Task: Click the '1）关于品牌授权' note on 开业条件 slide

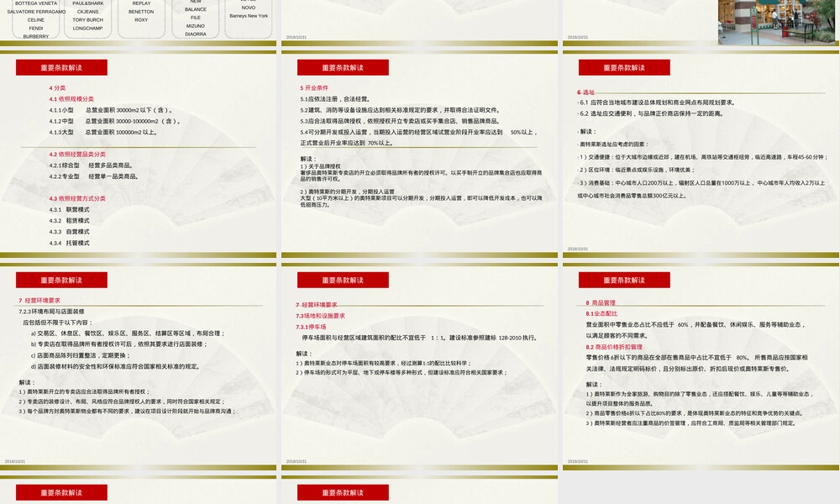Action: pyautogui.click(x=320, y=166)
